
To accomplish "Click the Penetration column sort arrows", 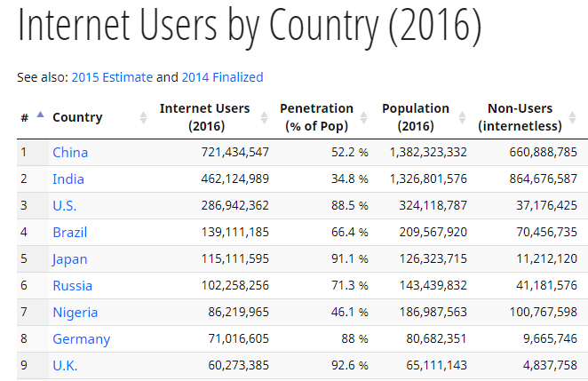I will (363, 118).
